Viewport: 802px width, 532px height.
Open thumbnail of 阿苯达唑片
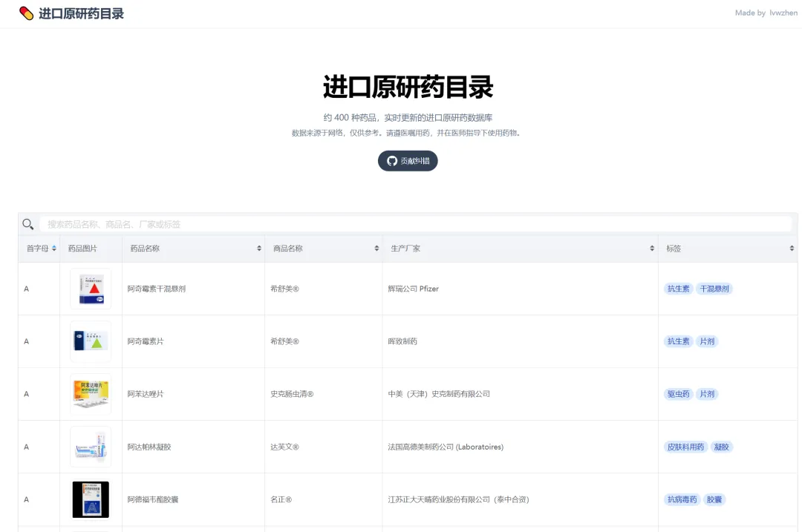tap(91, 394)
